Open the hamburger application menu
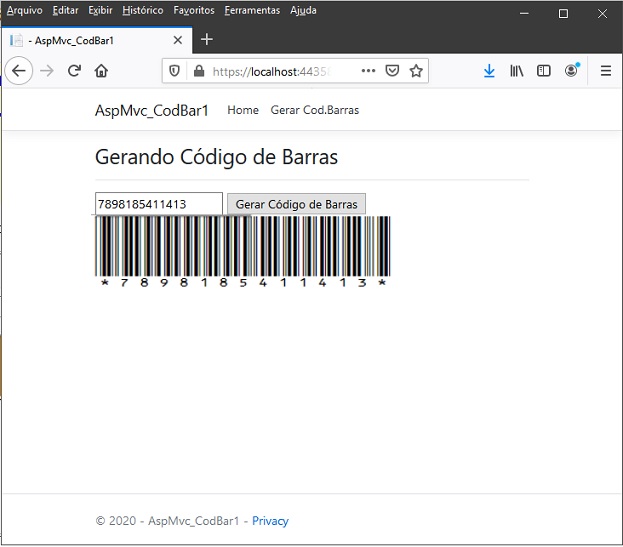 pos(606,71)
